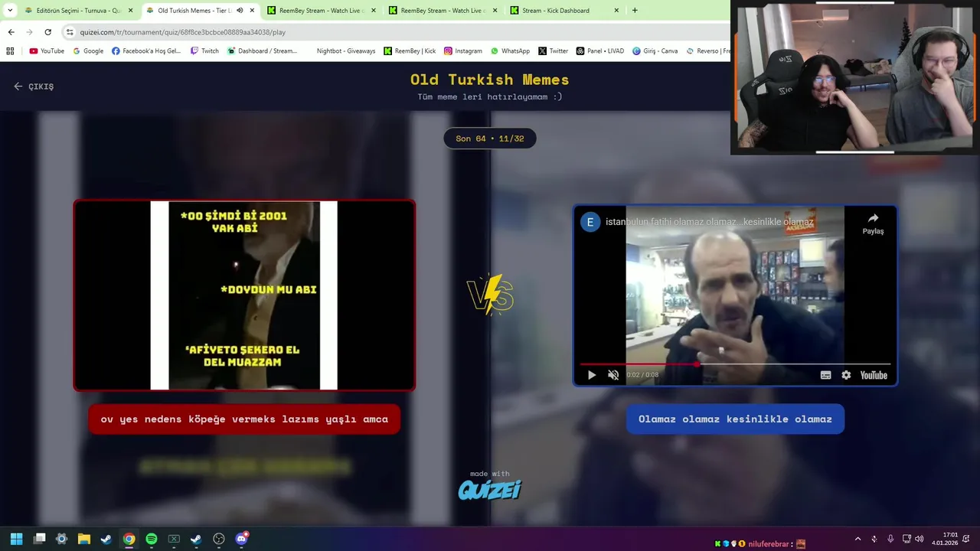Click the 'Son 64 • 11/32' round indicator

490,139
